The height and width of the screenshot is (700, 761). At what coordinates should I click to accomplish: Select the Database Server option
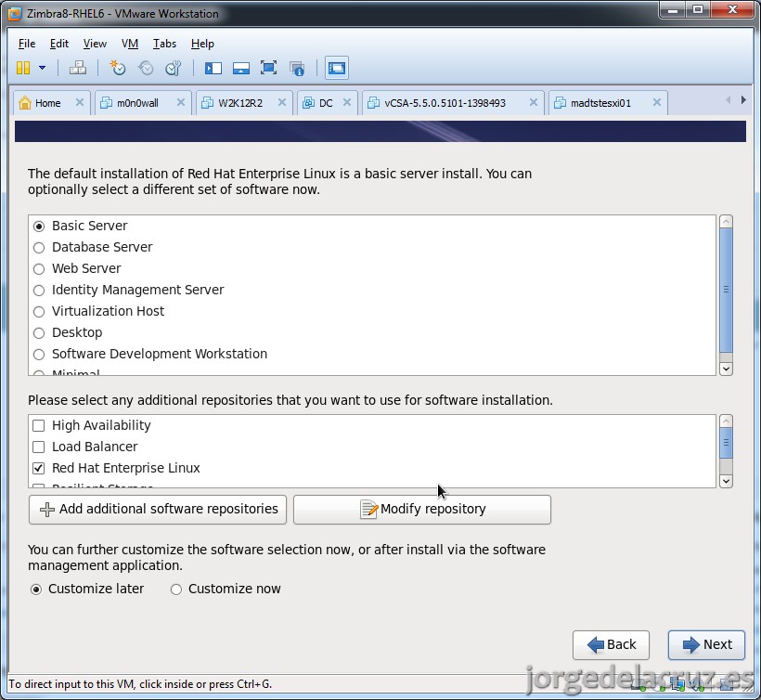click(x=39, y=248)
